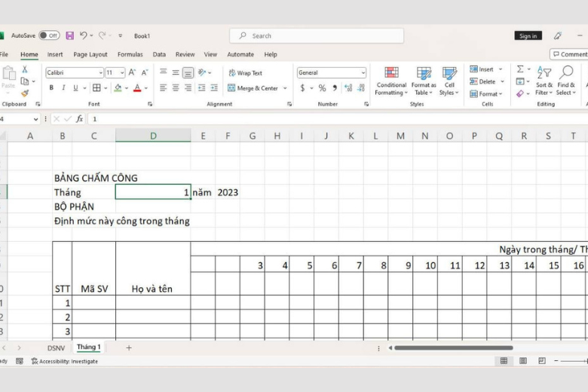Image resolution: width=588 pixels, height=392 pixels.
Task: Click the Search box
Action: (317, 35)
